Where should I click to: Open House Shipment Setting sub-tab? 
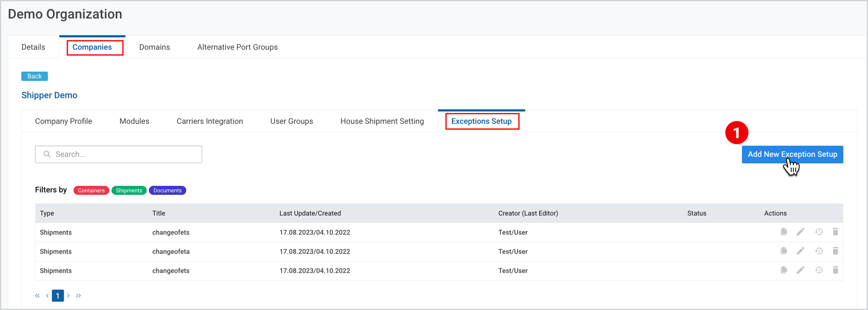382,121
